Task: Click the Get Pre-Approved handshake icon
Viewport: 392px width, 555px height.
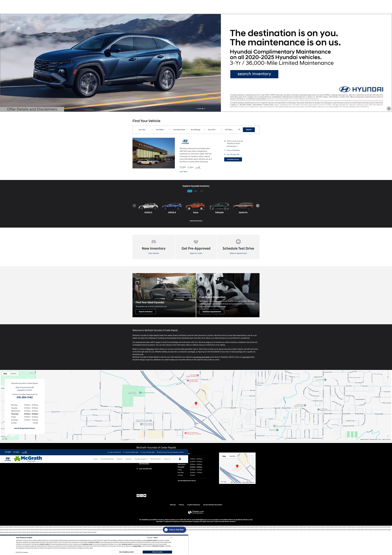Action: (196, 241)
